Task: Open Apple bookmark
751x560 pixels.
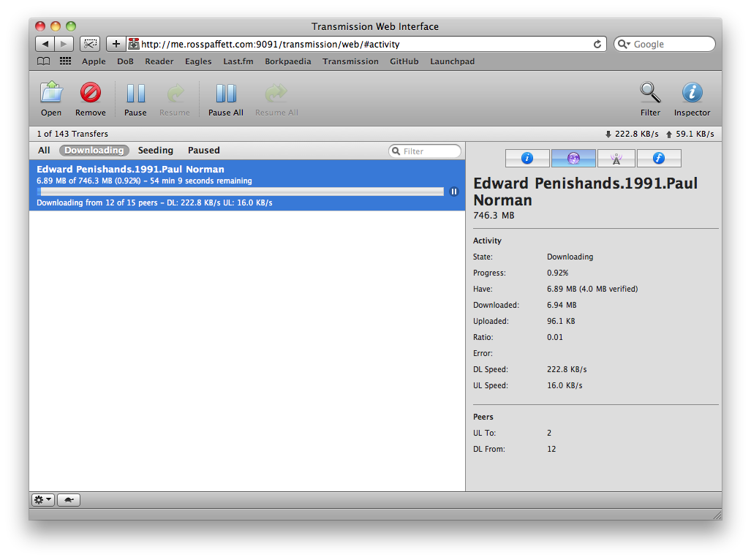Action: click(x=94, y=61)
